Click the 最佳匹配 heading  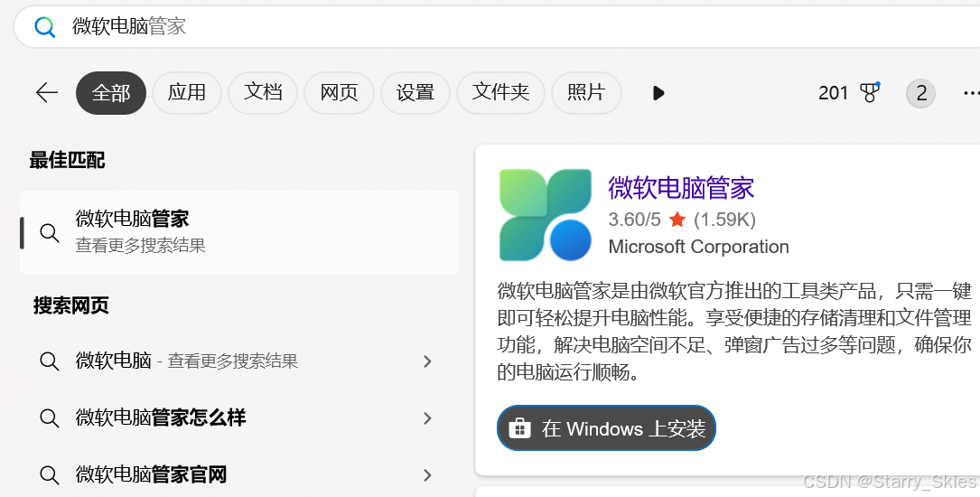click(x=67, y=160)
